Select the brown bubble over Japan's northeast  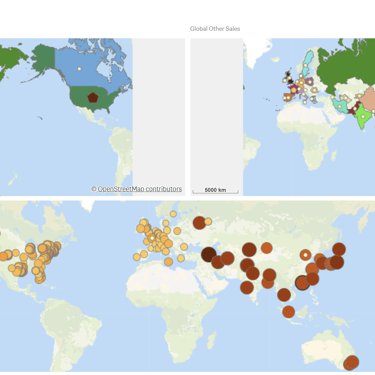pyautogui.click(x=339, y=249)
